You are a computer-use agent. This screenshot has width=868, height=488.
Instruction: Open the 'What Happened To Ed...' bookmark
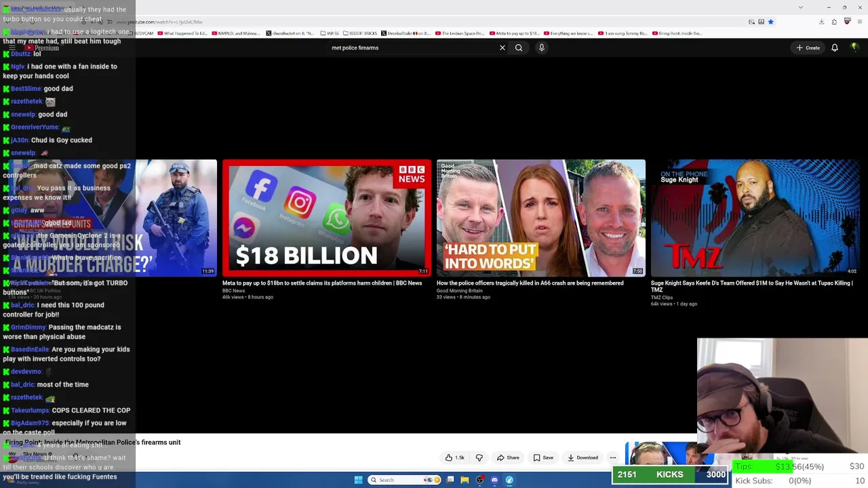(x=182, y=33)
